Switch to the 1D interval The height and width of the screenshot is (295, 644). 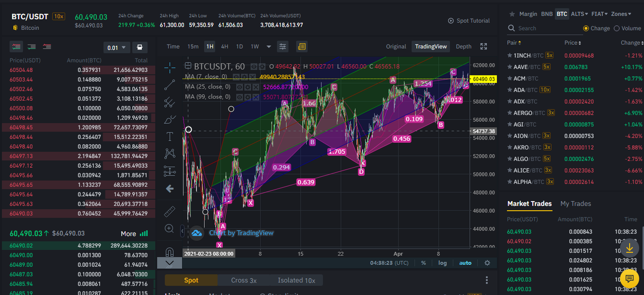coord(239,47)
